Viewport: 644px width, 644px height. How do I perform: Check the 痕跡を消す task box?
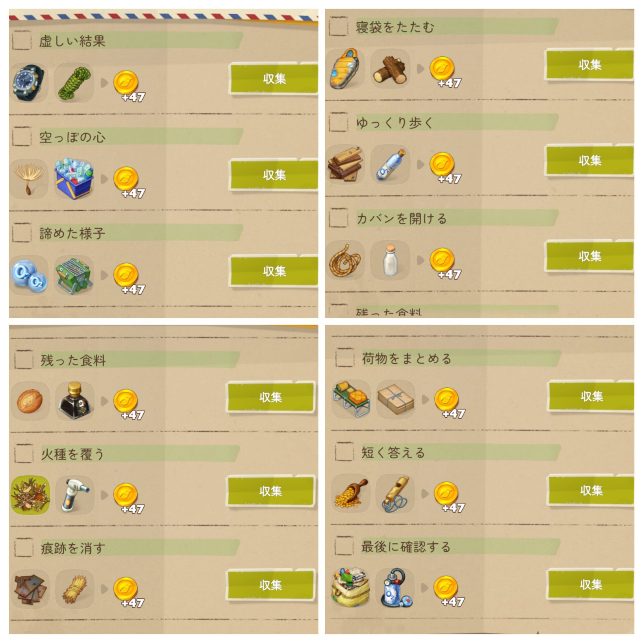click(x=24, y=547)
